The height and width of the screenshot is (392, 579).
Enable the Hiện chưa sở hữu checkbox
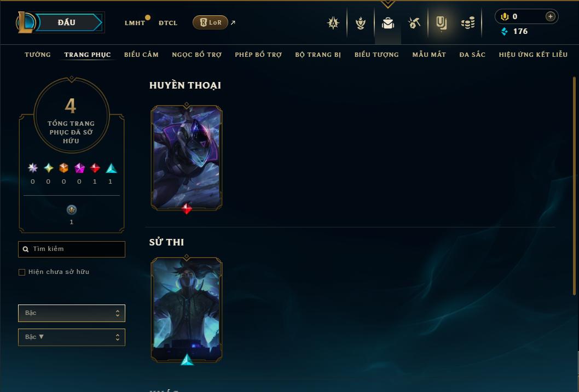point(22,272)
